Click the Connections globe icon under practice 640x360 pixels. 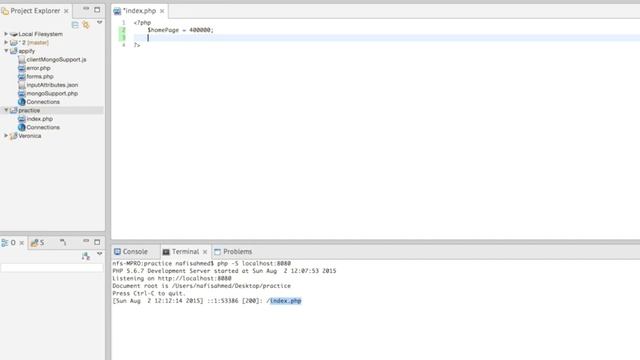point(22,127)
